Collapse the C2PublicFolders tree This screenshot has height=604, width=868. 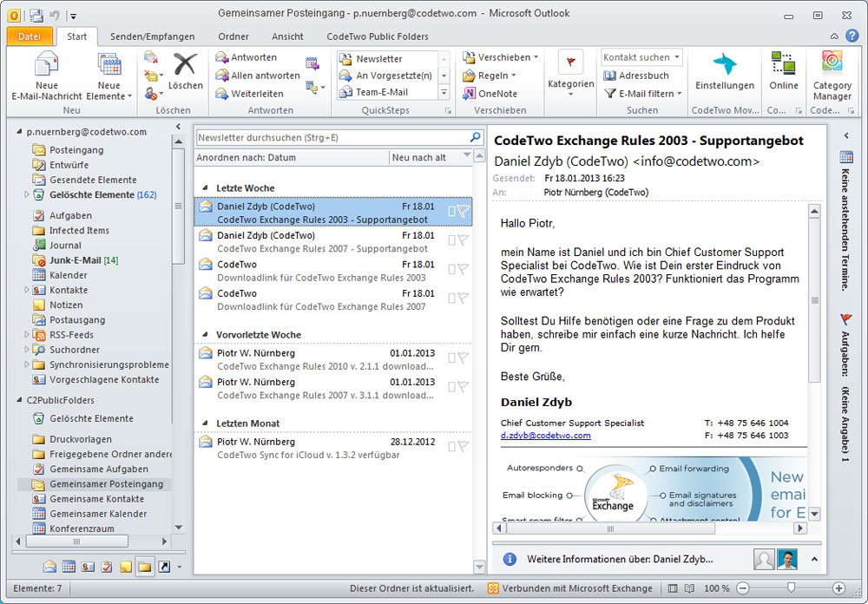pos(19,400)
